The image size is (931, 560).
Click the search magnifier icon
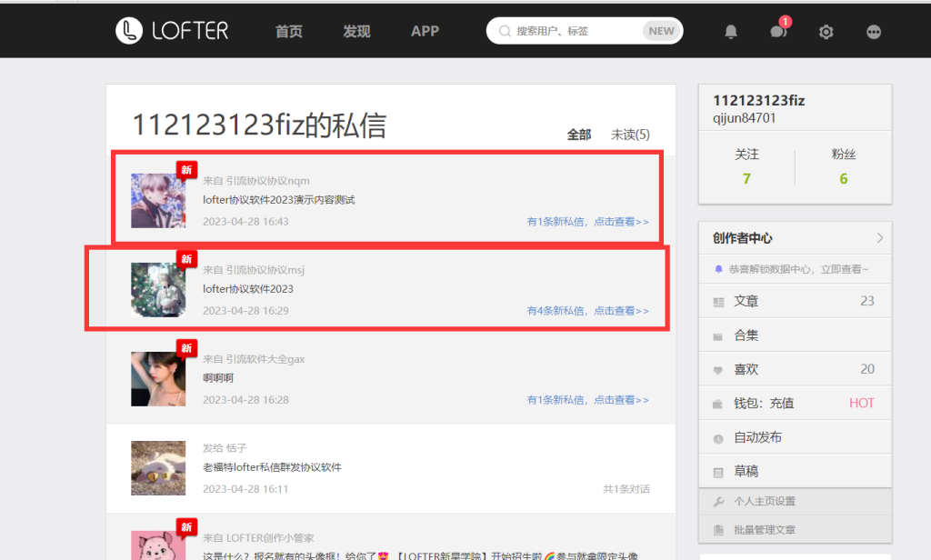click(504, 31)
